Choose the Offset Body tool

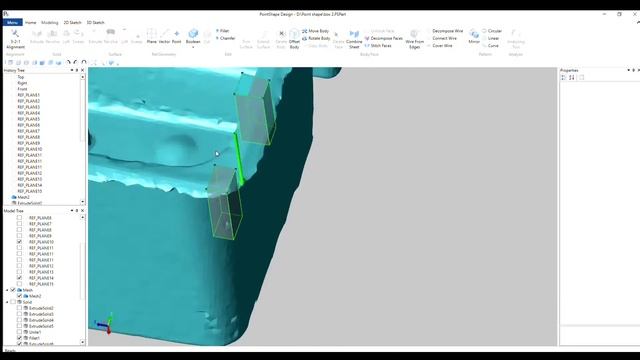tap(294, 39)
